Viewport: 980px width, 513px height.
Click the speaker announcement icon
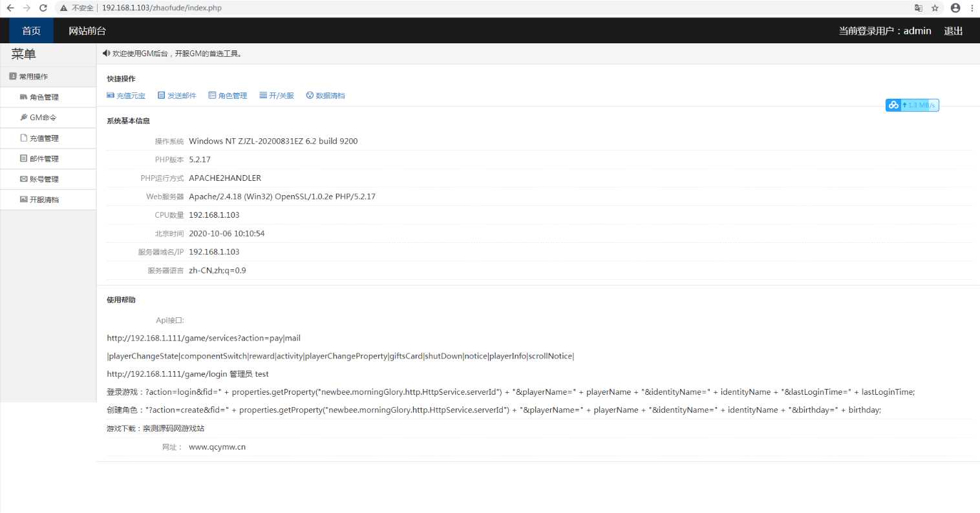point(106,54)
